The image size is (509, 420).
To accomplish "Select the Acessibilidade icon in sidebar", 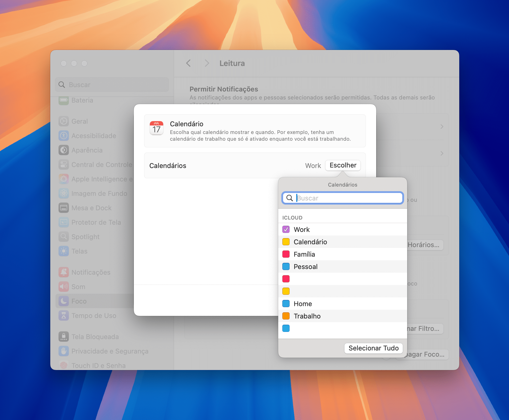I will 64,136.
